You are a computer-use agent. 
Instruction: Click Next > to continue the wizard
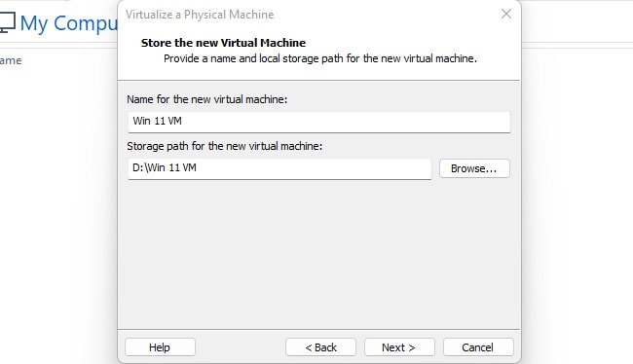pos(399,347)
